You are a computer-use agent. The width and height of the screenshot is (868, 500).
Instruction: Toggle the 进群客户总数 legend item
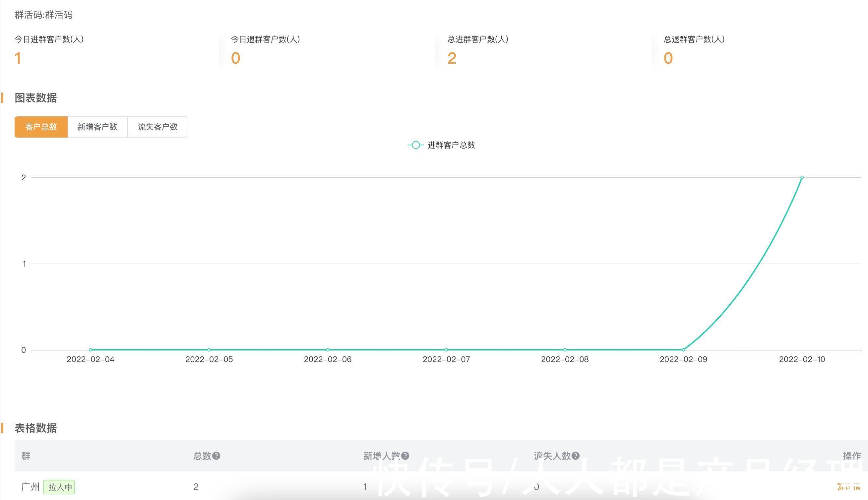441,145
